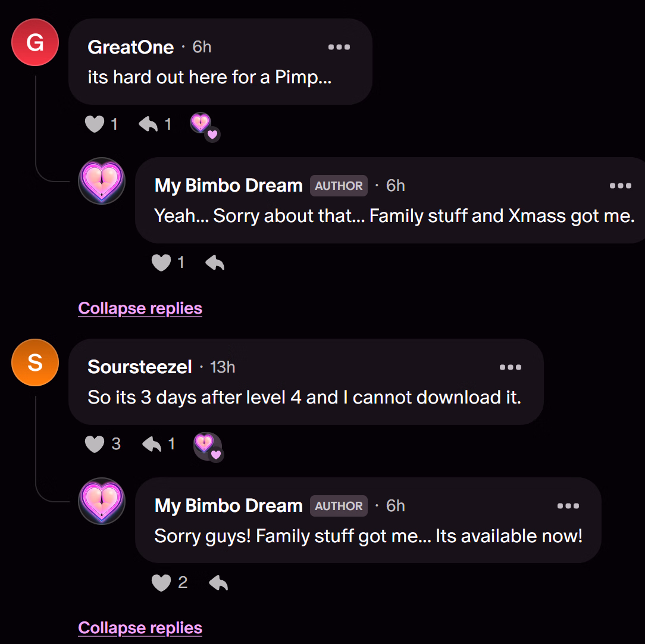Image resolution: width=645 pixels, height=644 pixels.
Task: Like the author's reply about Xmass
Action: (x=161, y=262)
